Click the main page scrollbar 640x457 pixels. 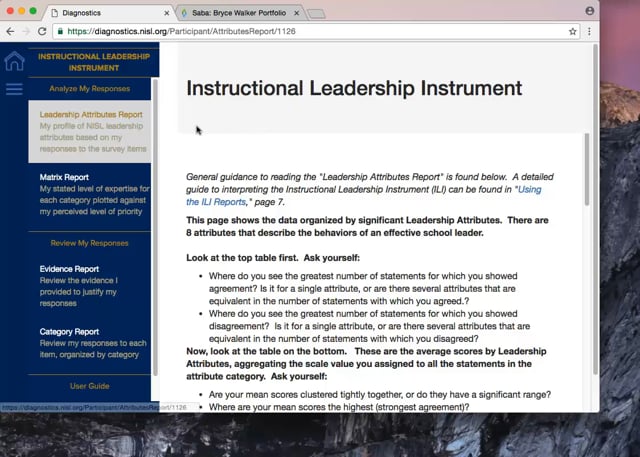click(x=596, y=209)
